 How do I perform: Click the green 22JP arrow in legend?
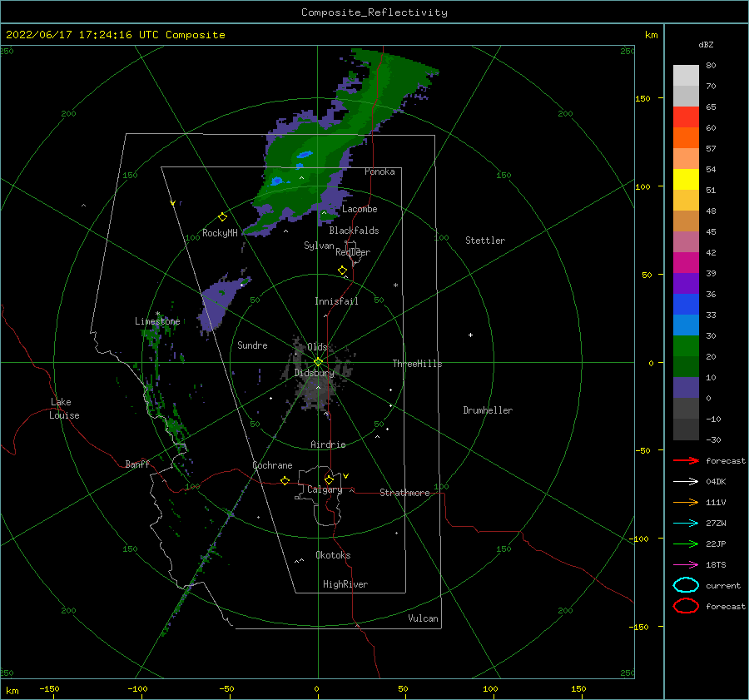click(x=686, y=544)
